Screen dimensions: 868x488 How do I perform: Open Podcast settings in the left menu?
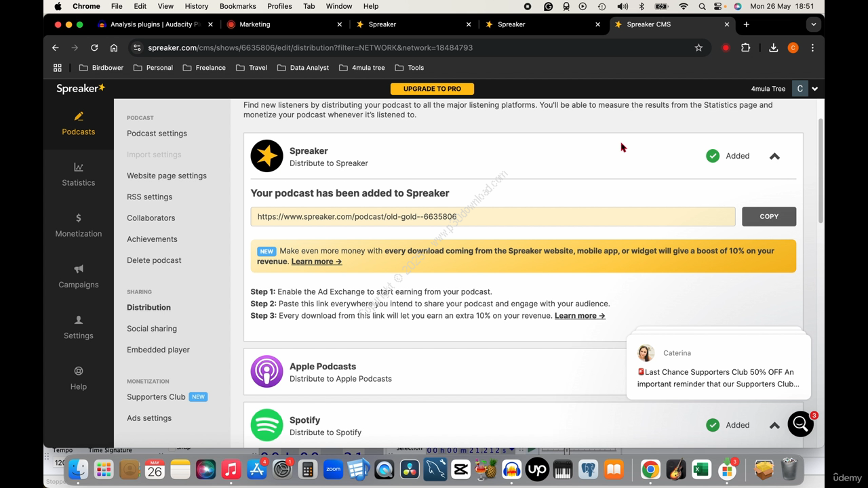157,134
